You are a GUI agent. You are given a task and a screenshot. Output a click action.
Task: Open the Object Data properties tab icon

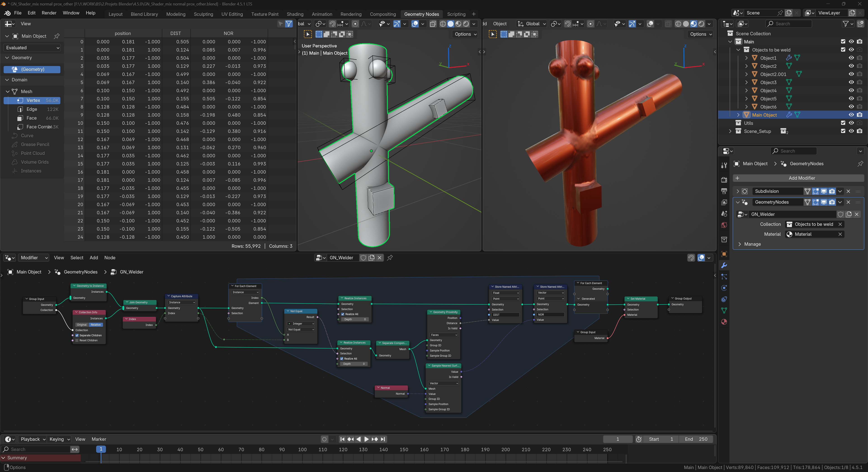coord(724,310)
